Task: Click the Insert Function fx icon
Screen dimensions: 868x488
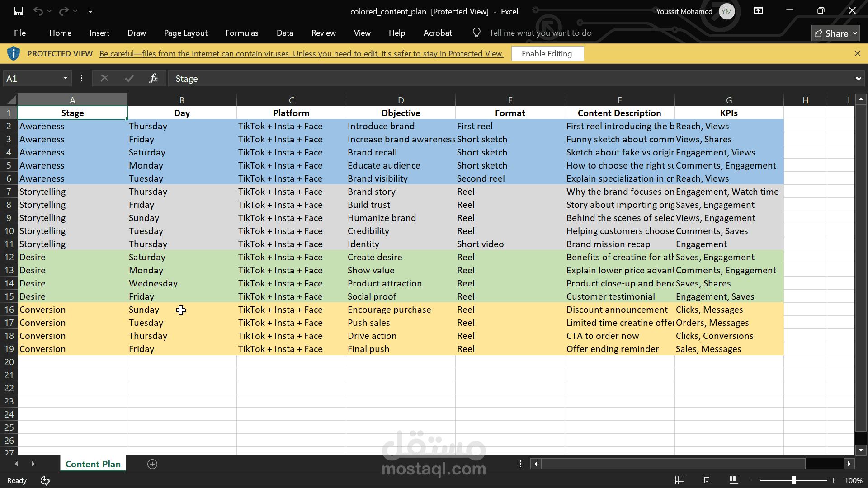Action: pos(153,78)
